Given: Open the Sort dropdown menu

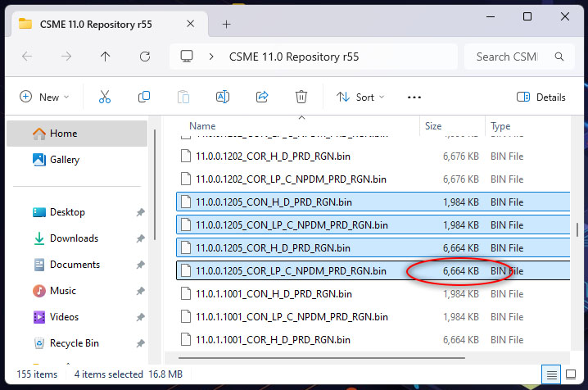Looking at the screenshot, I should coord(360,97).
